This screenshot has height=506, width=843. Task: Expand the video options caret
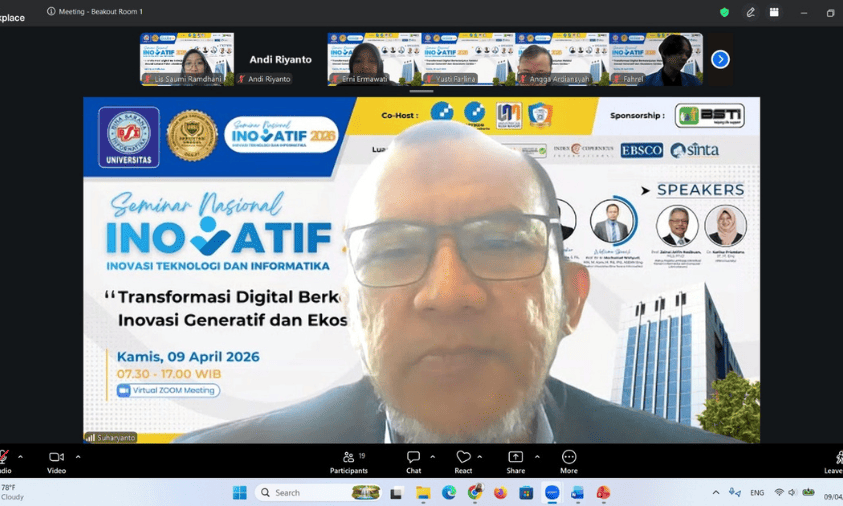coord(78,456)
